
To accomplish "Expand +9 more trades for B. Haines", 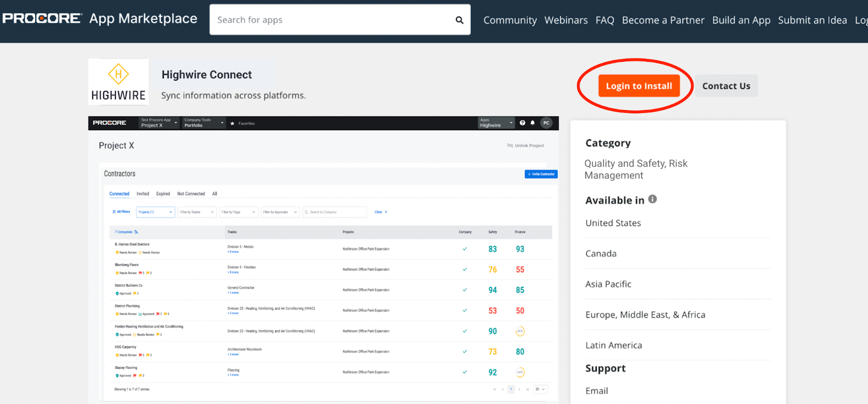I will point(233,252).
